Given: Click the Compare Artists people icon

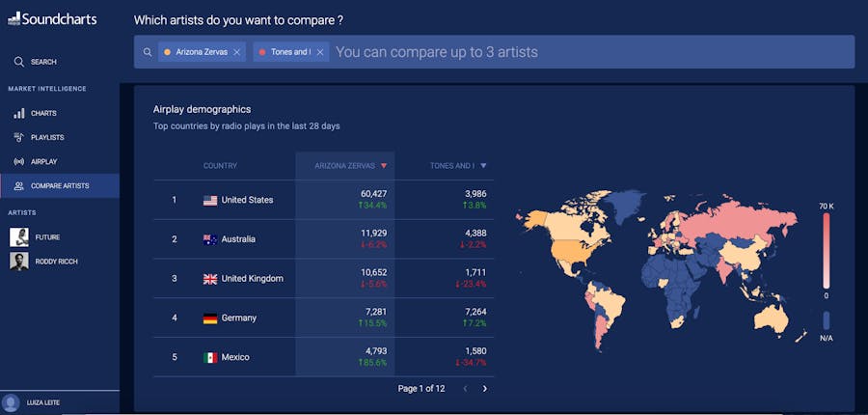Looking at the screenshot, I should (x=19, y=186).
